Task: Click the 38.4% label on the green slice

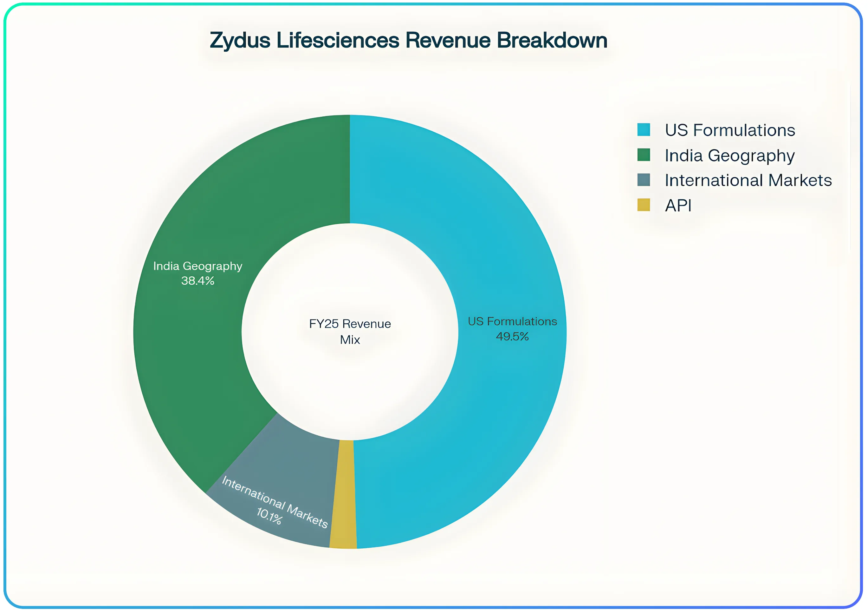Action: (x=198, y=281)
